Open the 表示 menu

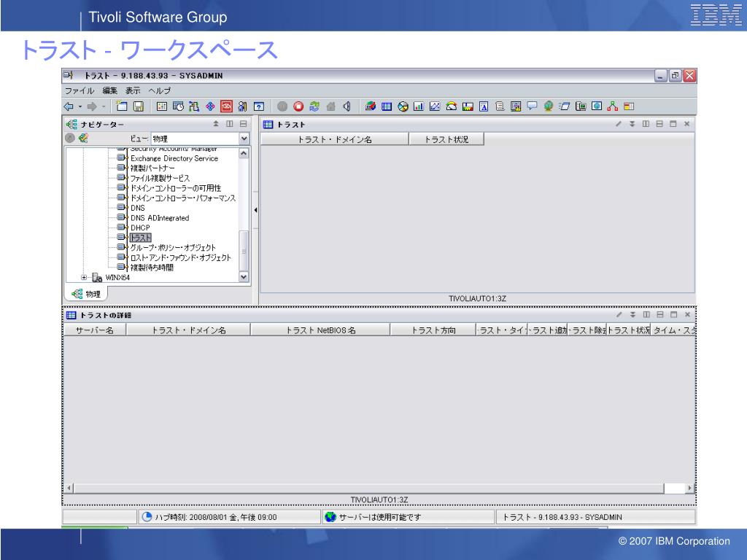click(133, 90)
